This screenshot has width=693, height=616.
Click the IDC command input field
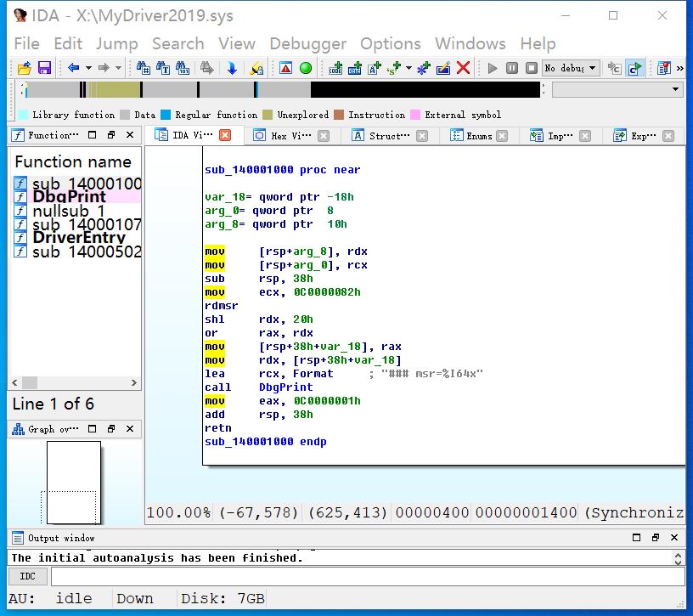(x=365, y=577)
